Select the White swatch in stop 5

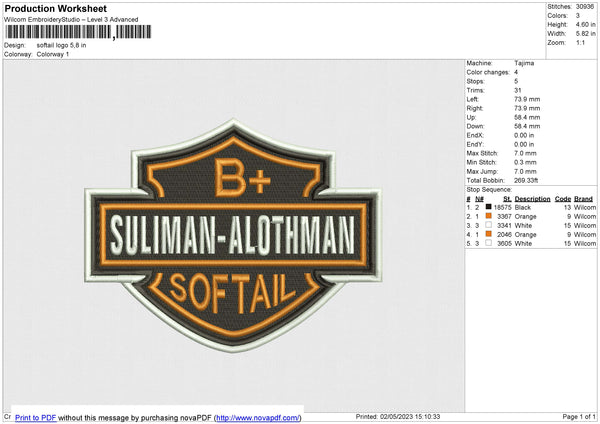[x=488, y=243]
